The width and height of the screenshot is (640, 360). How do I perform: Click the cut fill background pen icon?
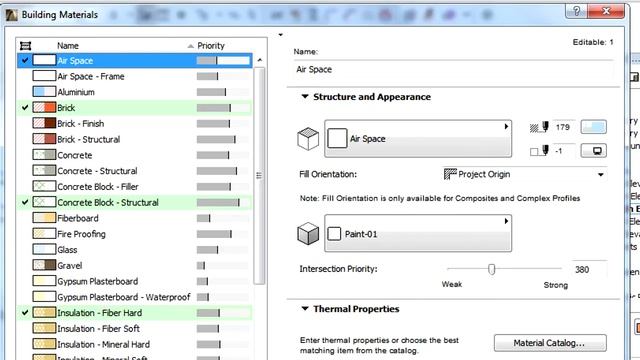coord(539,151)
